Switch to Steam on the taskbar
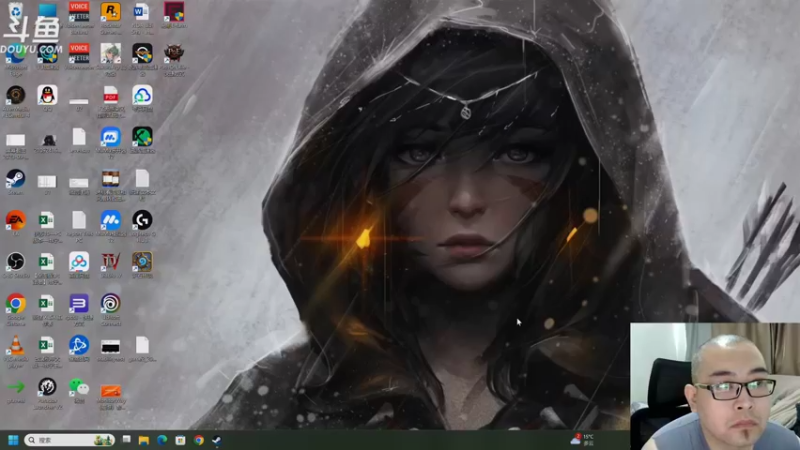This screenshot has height=450, width=800. click(x=217, y=440)
